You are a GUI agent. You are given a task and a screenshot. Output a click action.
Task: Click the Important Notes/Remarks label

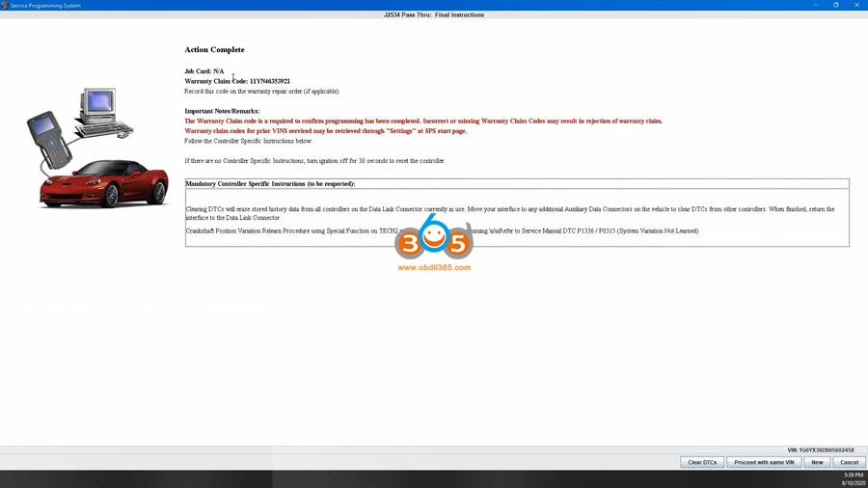click(222, 111)
